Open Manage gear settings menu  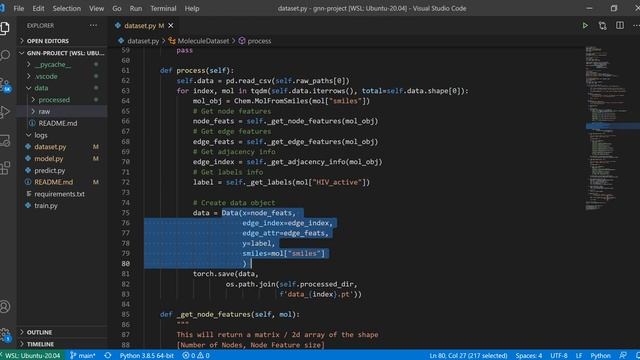pyautogui.click(x=5, y=335)
